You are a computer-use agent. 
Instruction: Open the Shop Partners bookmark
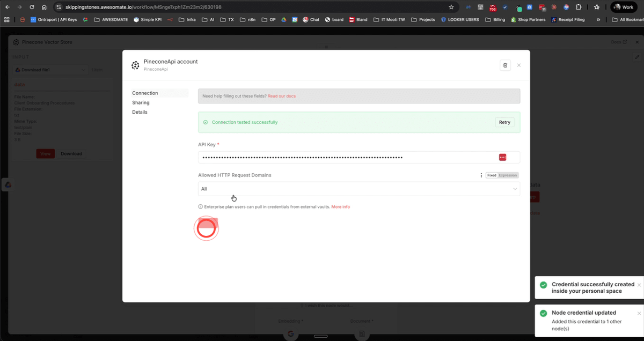point(528,19)
